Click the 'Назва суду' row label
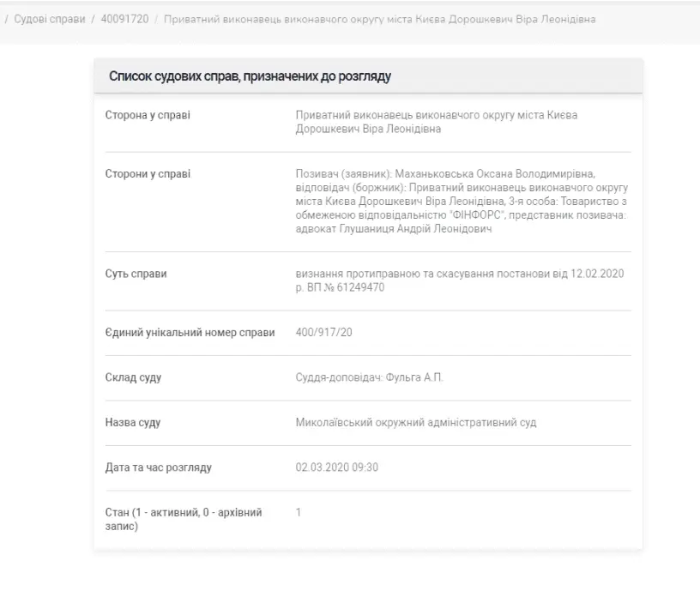The width and height of the screenshot is (700, 615). (132, 423)
